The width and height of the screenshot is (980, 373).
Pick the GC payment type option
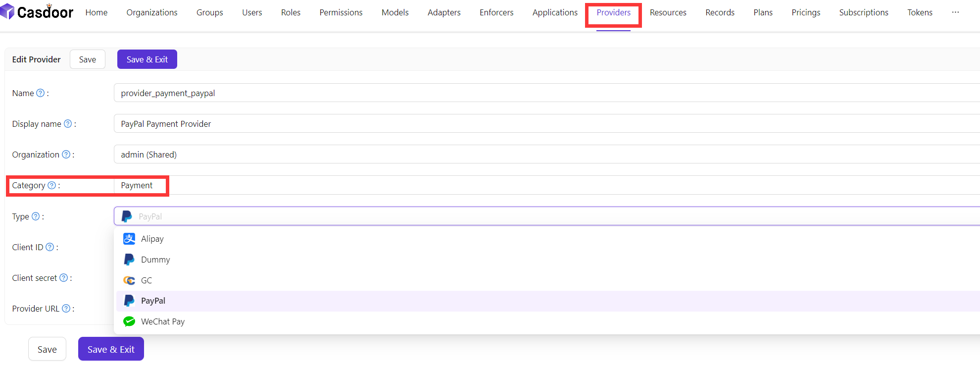(147, 280)
